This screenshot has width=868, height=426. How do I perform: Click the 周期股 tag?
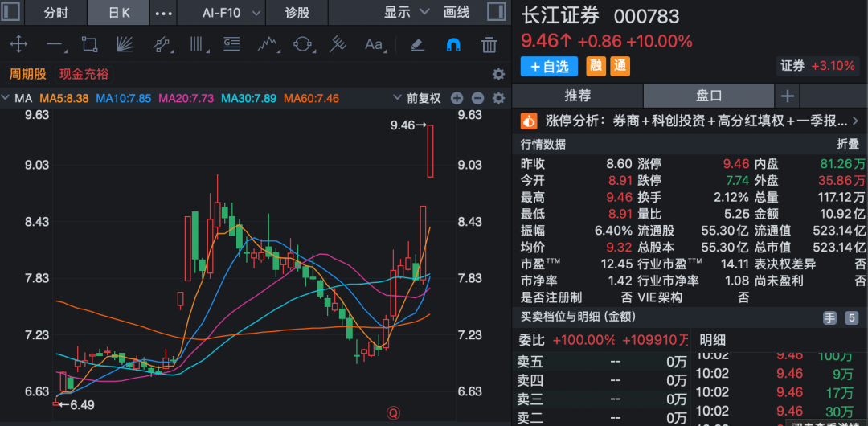27,74
